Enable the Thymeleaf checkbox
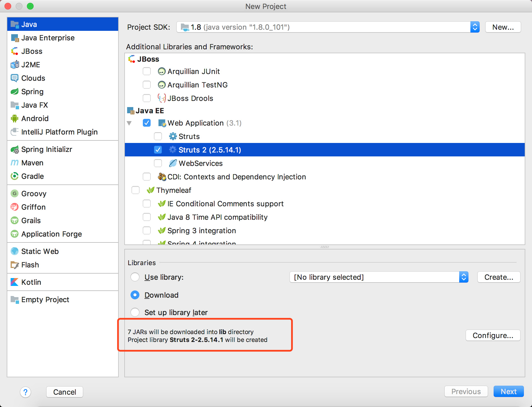The height and width of the screenshot is (407, 532). click(136, 190)
